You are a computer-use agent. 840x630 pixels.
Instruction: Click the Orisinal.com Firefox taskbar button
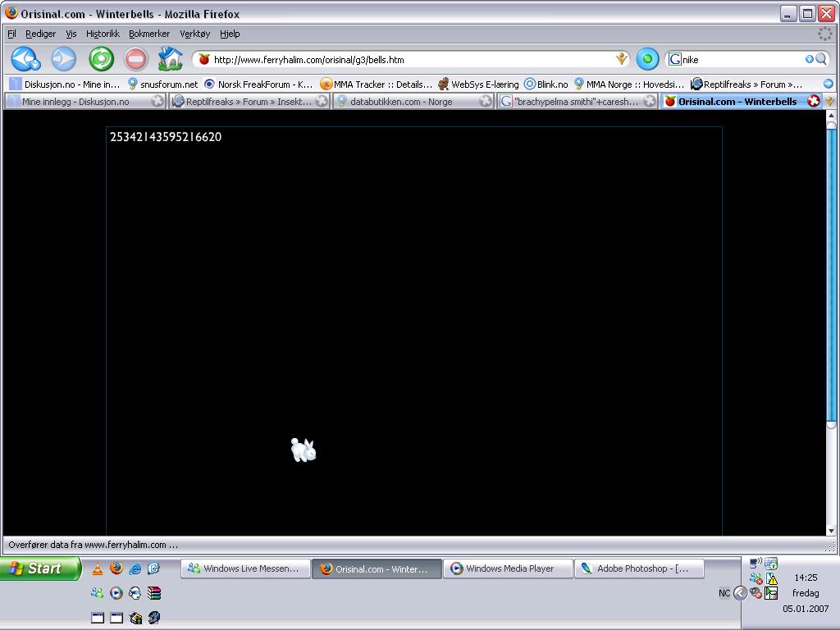(x=377, y=569)
